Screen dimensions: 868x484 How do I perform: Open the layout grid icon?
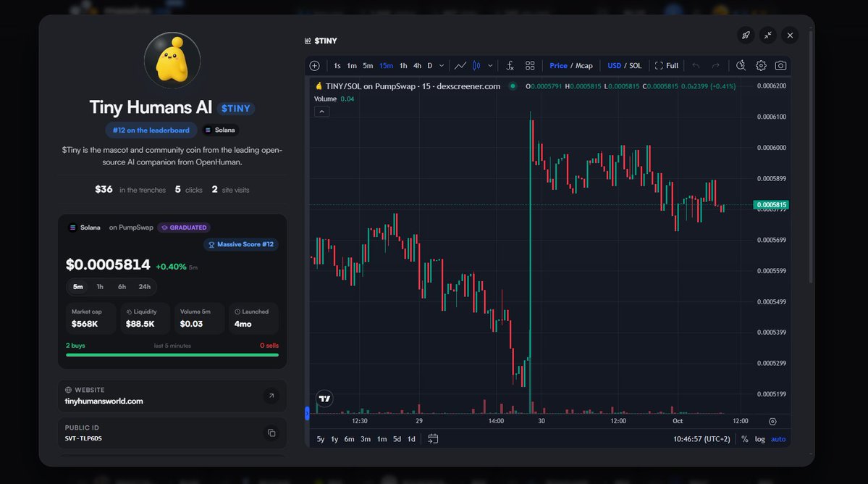pyautogui.click(x=530, y=66)
